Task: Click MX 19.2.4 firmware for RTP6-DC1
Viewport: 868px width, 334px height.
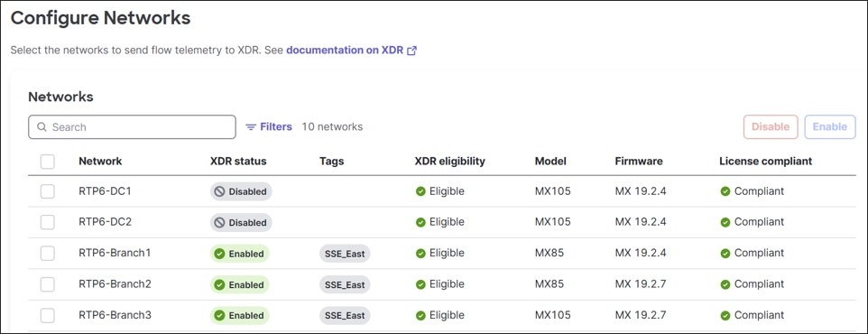Action: [641, 191]
